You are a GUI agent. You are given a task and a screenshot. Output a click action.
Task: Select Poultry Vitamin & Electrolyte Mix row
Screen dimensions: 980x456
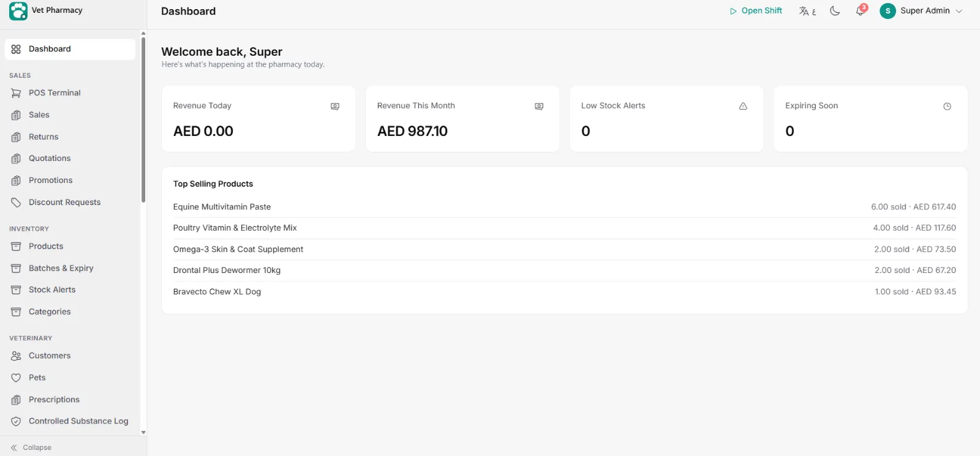tap(564, 228)
